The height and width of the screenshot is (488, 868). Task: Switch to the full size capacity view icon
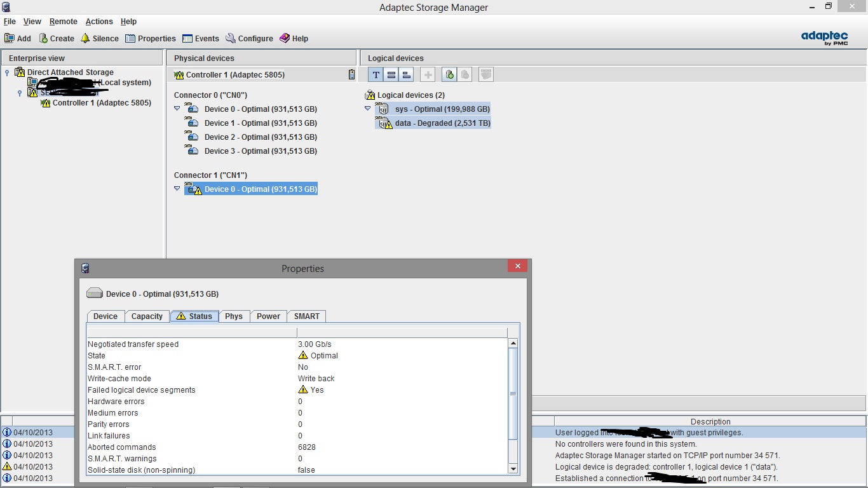coord(391,75)
